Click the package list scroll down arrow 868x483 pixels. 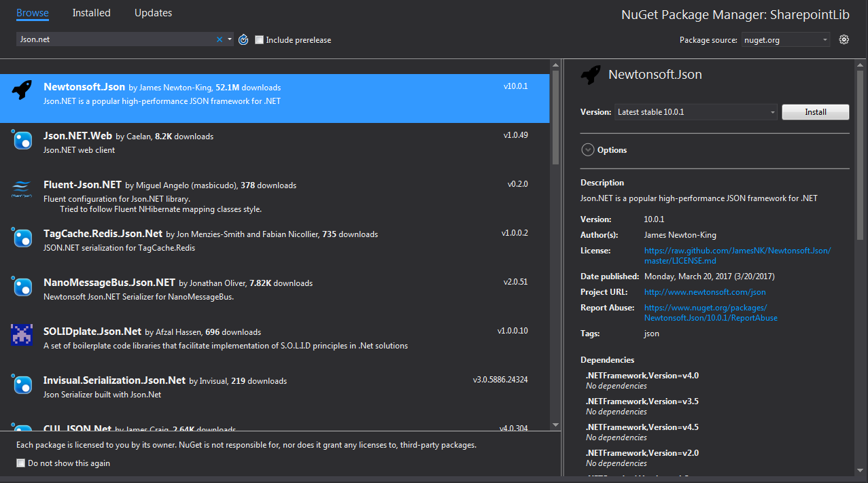[555, 425]
